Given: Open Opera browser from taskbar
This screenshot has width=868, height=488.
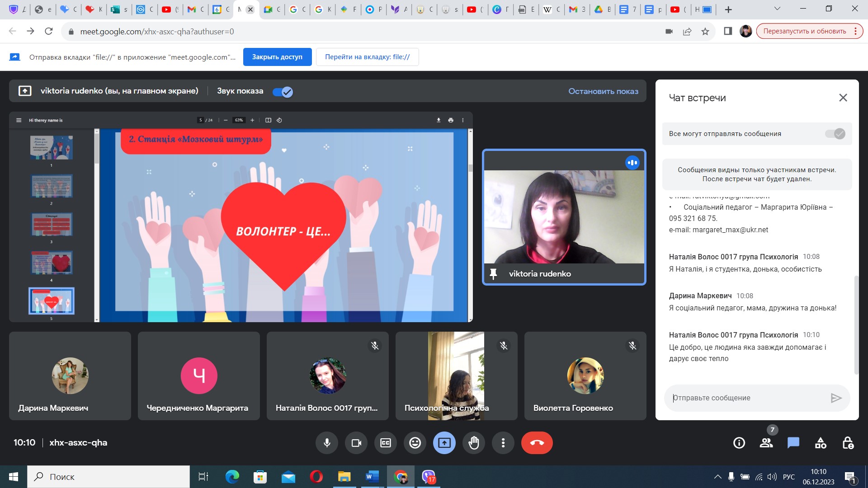Looking at the screenshot, I should click(x=316, y=477).
